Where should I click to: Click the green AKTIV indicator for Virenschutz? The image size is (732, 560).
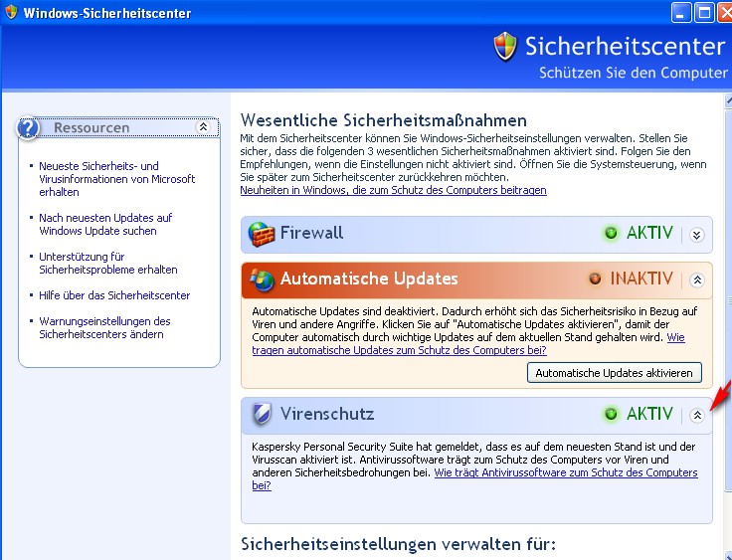611,414
